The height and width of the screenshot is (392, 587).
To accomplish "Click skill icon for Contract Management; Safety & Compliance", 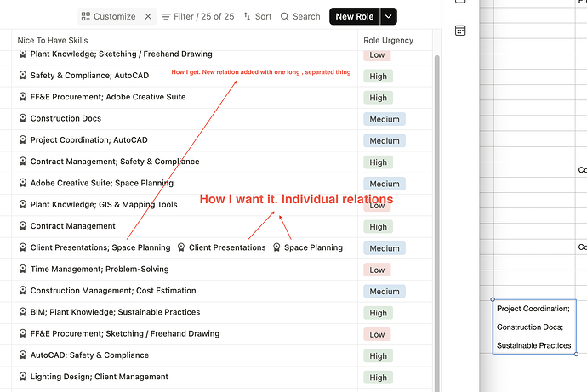I will (23, 162).
